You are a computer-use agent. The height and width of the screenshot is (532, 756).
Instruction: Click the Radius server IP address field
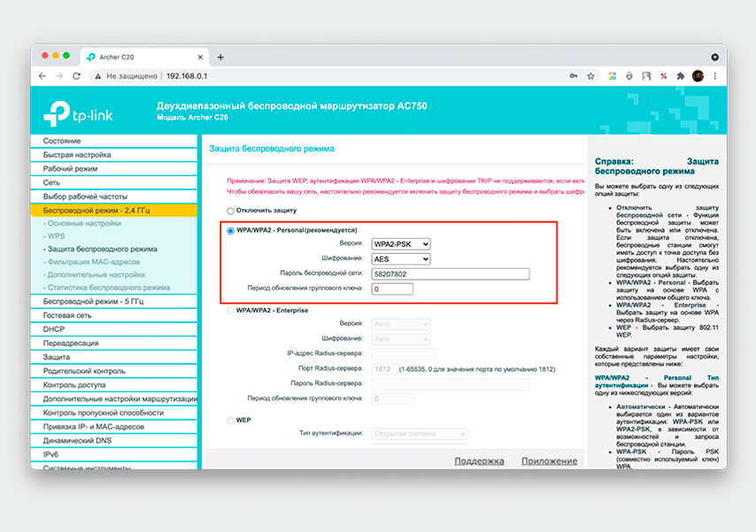click(404, 353)
